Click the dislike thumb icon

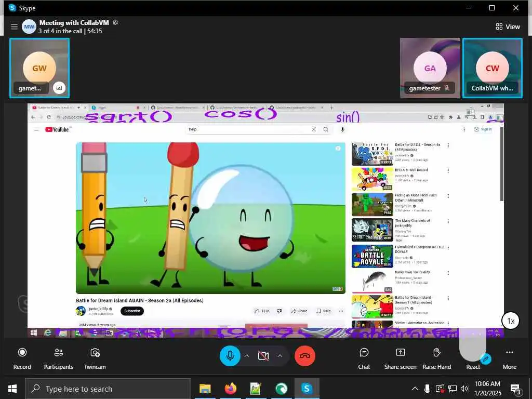(x=279, y=311)
